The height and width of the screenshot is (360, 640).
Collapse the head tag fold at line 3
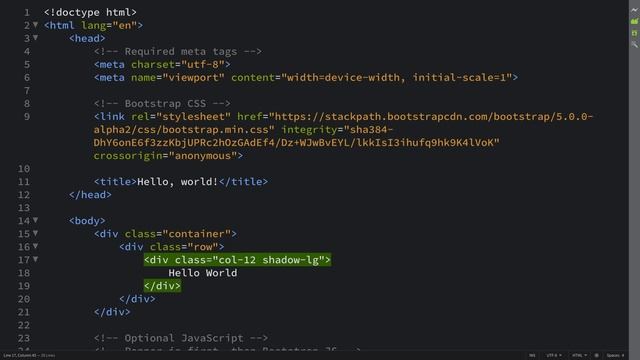pos(36,38)
